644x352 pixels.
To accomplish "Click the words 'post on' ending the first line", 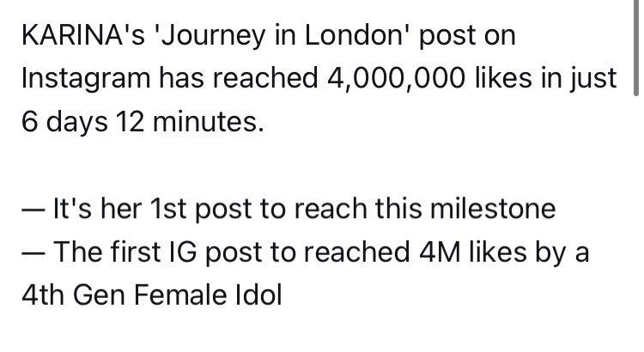I will 467,37.
